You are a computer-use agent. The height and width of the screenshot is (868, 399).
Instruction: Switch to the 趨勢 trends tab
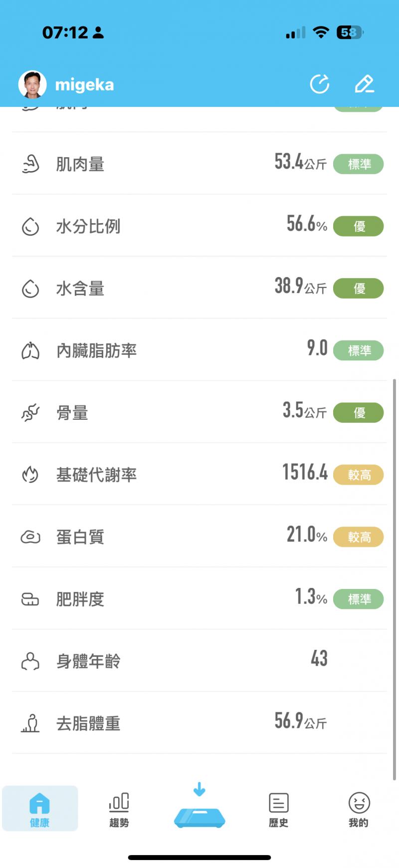point(119,810)
